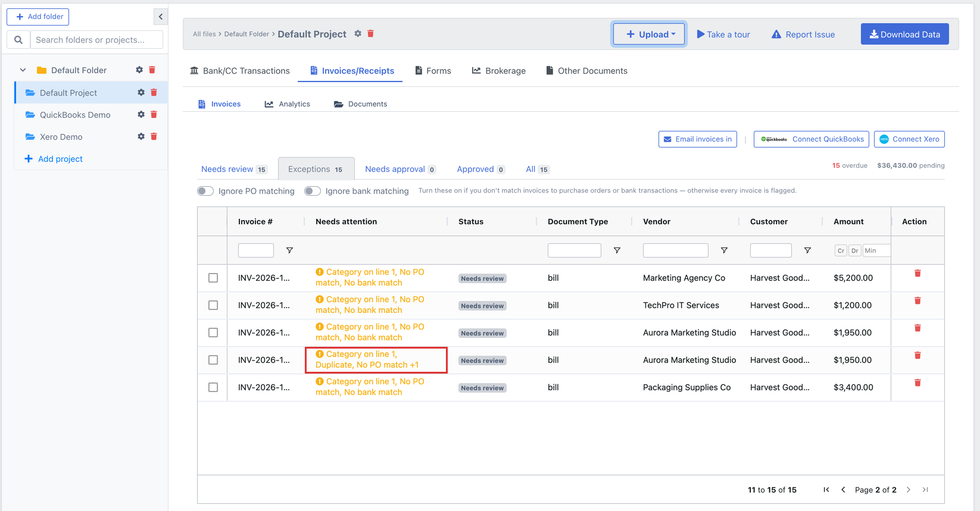
Task: Open the Report Issue link
Action: point(803,35)
